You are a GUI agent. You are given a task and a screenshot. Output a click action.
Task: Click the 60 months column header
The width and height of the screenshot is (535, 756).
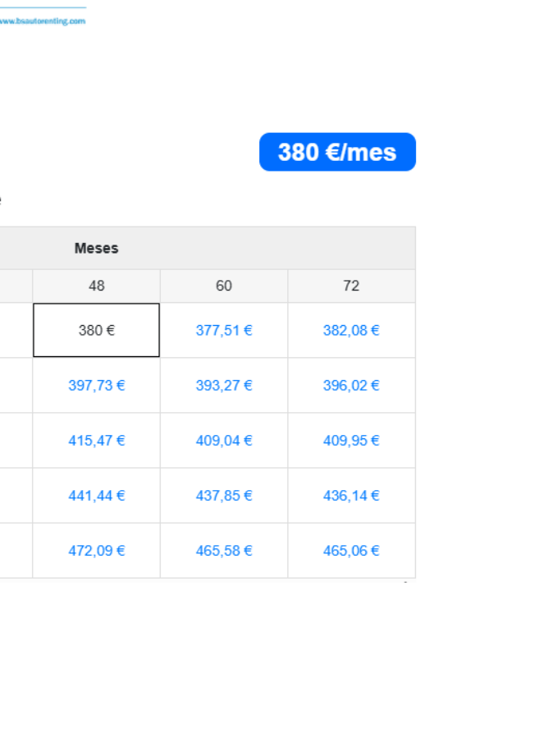(224, 286)
